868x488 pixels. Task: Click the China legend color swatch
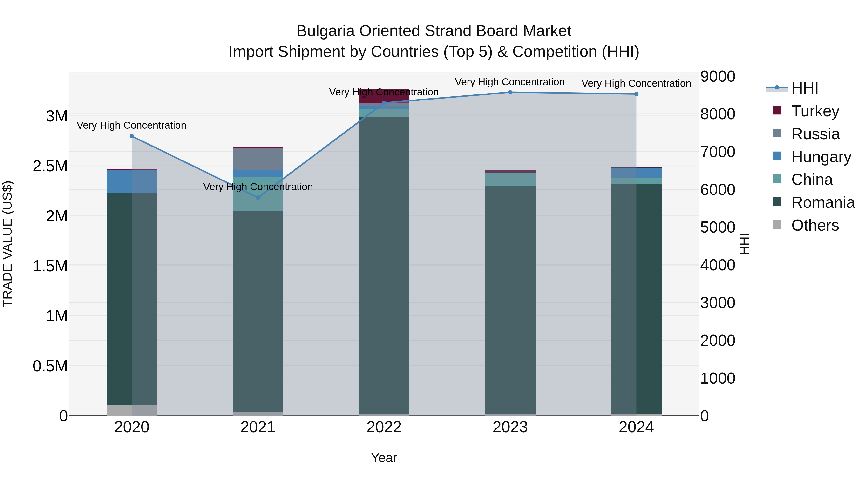coord(777,179)
